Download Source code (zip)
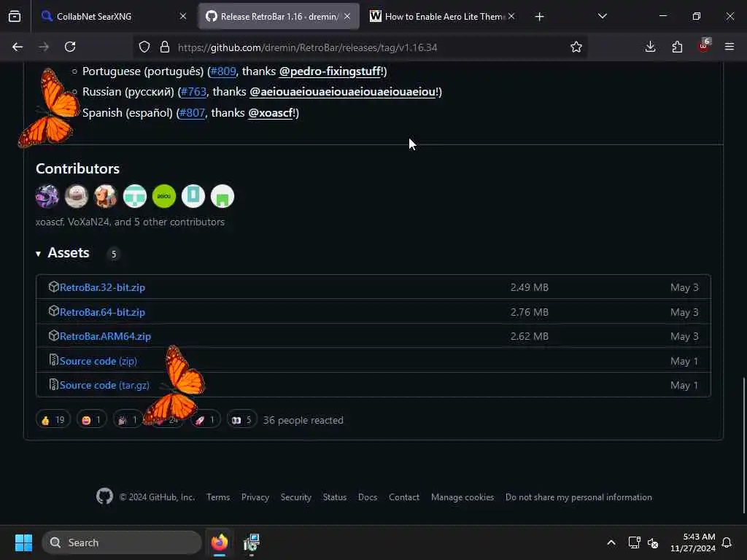Image resolution: width=747 pixels, height=560 pixels. [x=98, y=361]
